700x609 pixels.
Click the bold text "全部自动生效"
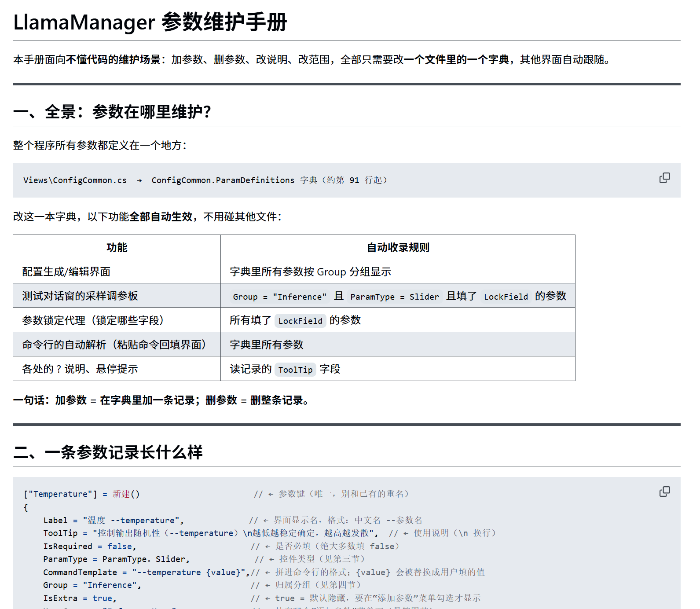tap(161, 216)
